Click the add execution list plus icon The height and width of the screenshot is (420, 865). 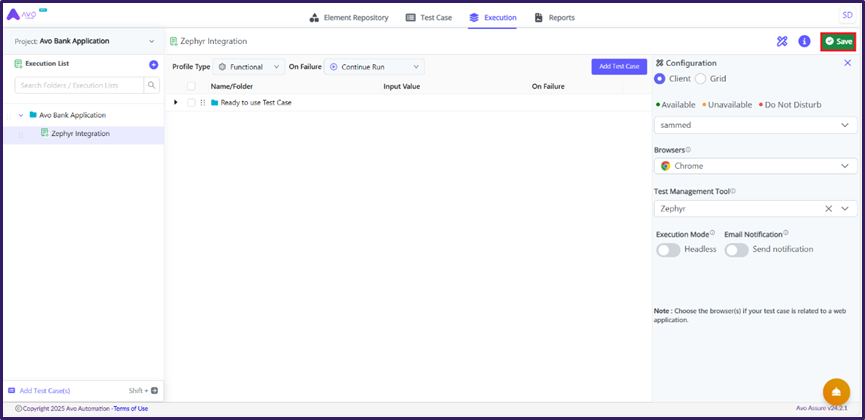[153, 64]
